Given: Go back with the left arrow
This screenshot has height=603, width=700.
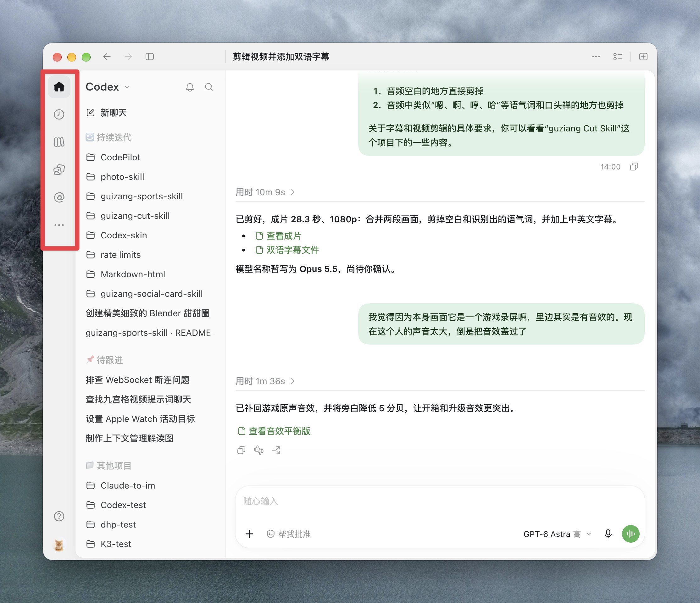Looking at the screenshot, I should 107,57.
